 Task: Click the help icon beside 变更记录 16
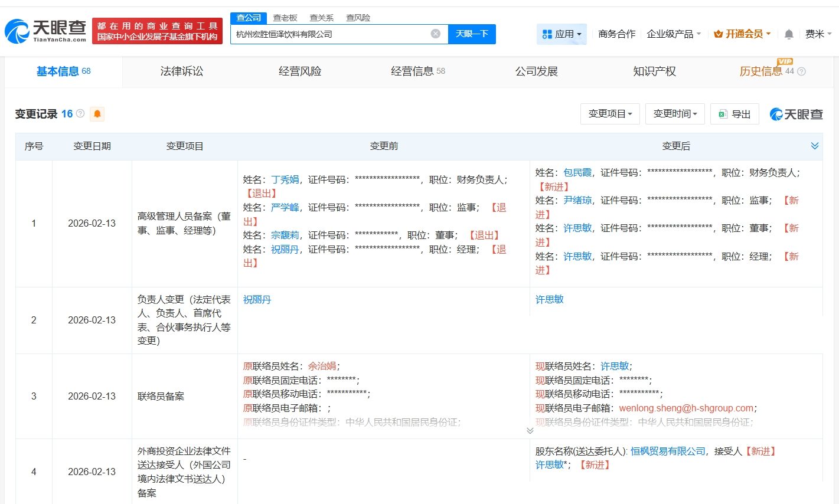pos(80,113)
